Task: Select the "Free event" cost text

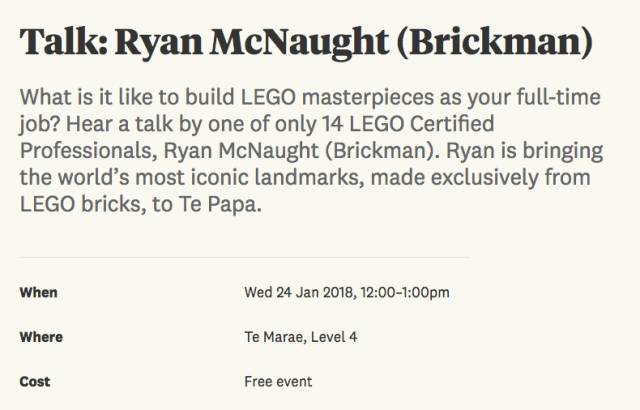Action: click(x=278, y=381)
